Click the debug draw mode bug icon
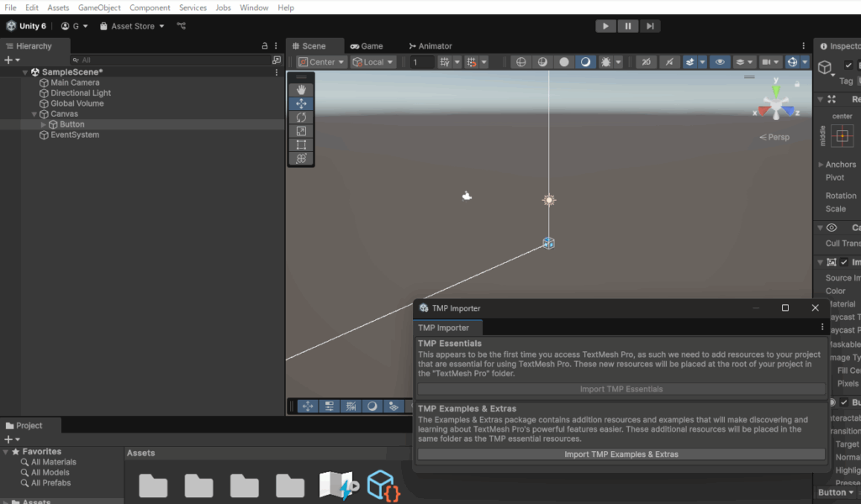The width and height of the screenshot is (861, 504). pyautogui.click(x=605, y=62)
